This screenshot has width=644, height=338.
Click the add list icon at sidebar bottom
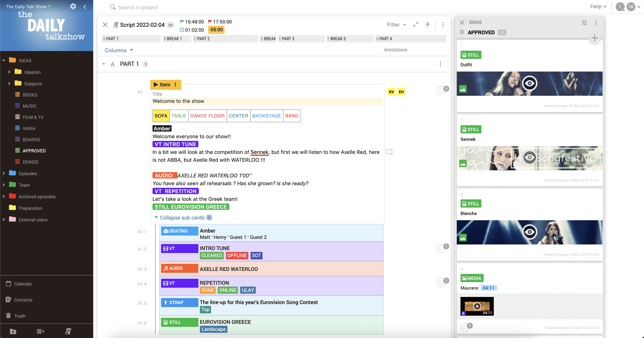[41, 331]
